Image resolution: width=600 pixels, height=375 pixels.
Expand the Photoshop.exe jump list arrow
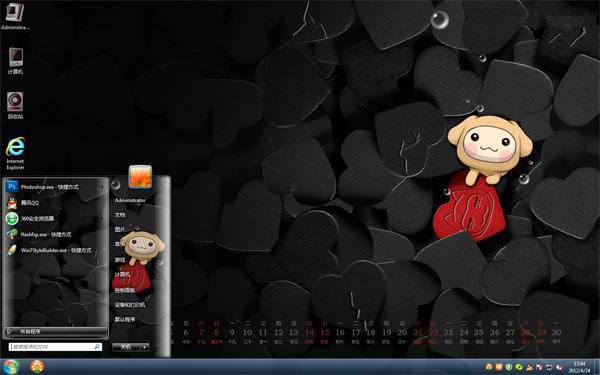(x=102, y=187)
